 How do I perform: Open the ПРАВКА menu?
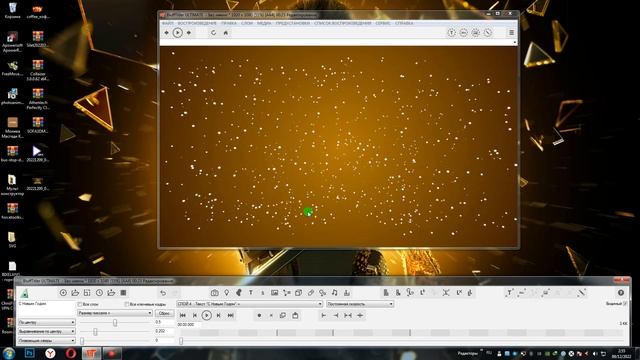tap(229, 23)
